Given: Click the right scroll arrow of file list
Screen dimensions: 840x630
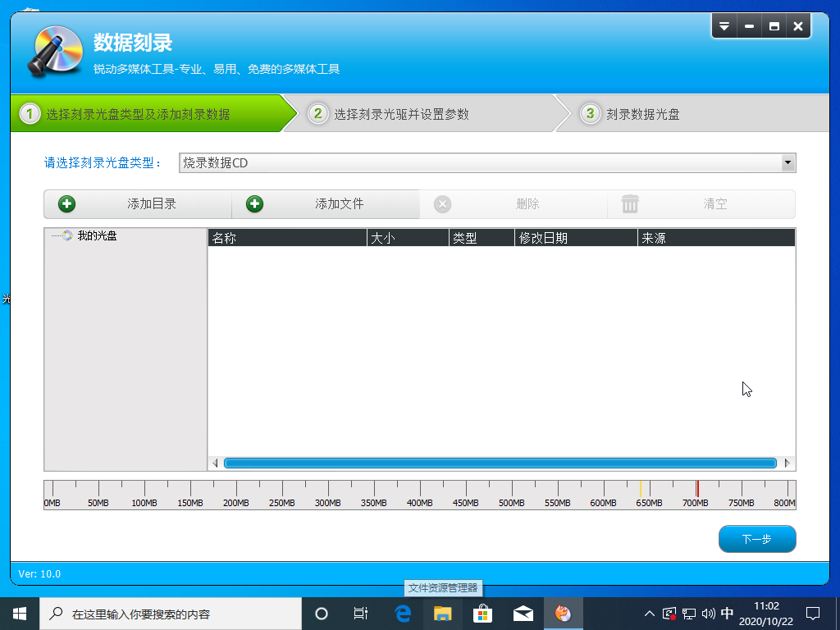Looking at the screenshot, I should tap(787, 463).
